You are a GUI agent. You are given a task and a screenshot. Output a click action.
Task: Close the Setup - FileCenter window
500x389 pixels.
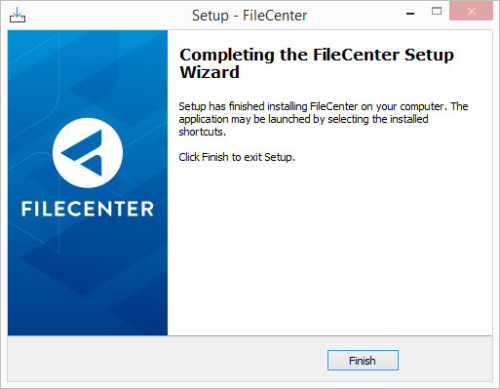point(471,11)
